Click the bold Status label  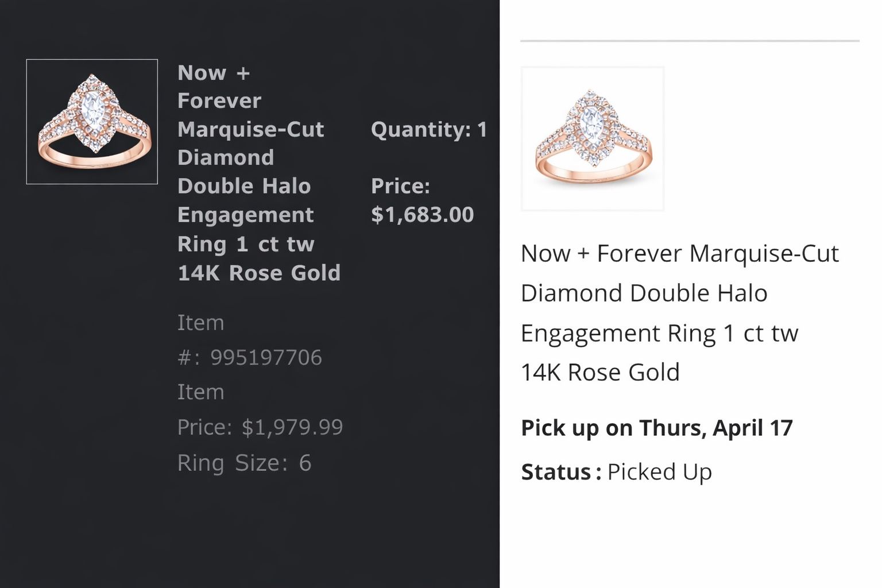pyautogui.click(x=556, y=472)
